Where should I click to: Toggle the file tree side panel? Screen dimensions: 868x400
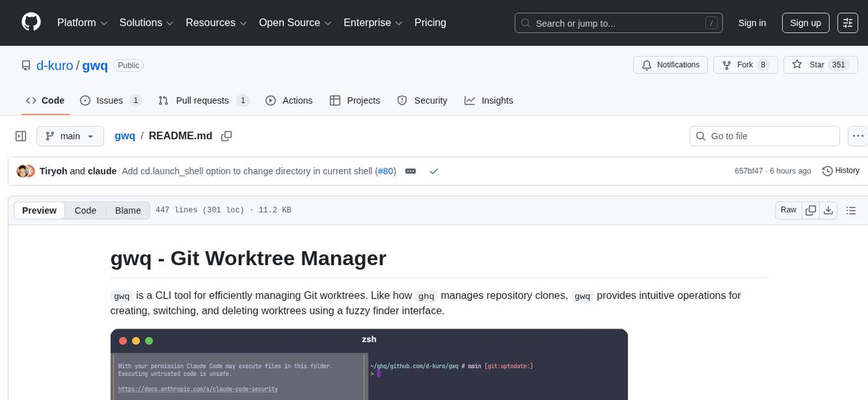click(20, 135)
